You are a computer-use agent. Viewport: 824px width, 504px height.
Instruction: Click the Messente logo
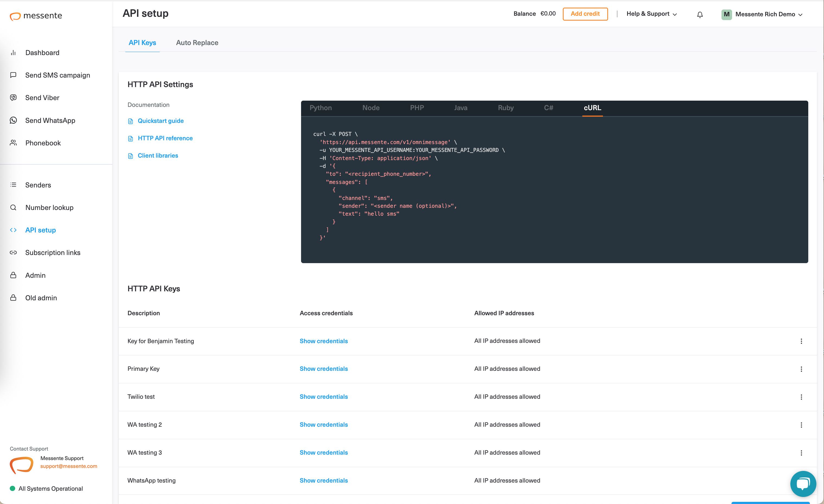36,16
